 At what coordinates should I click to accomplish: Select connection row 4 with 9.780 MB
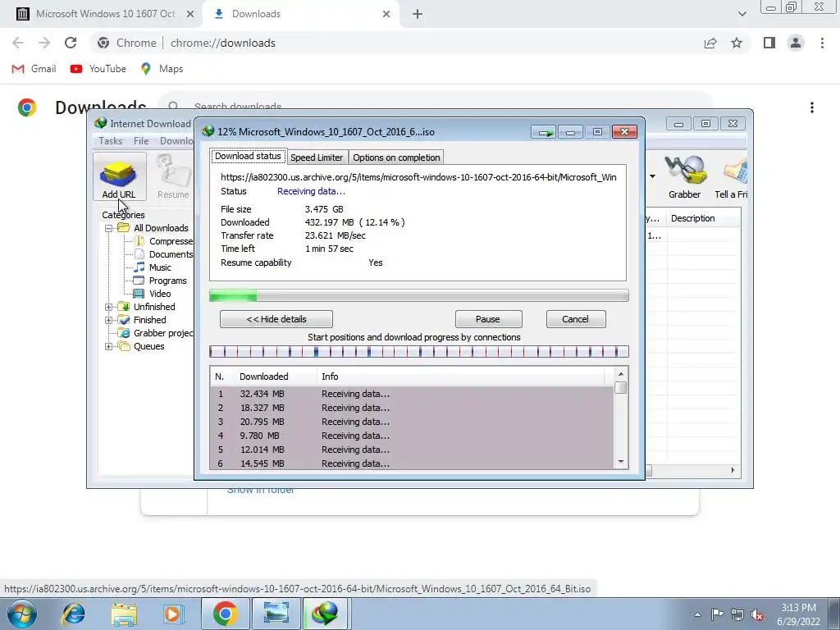[x=413, y=436]
